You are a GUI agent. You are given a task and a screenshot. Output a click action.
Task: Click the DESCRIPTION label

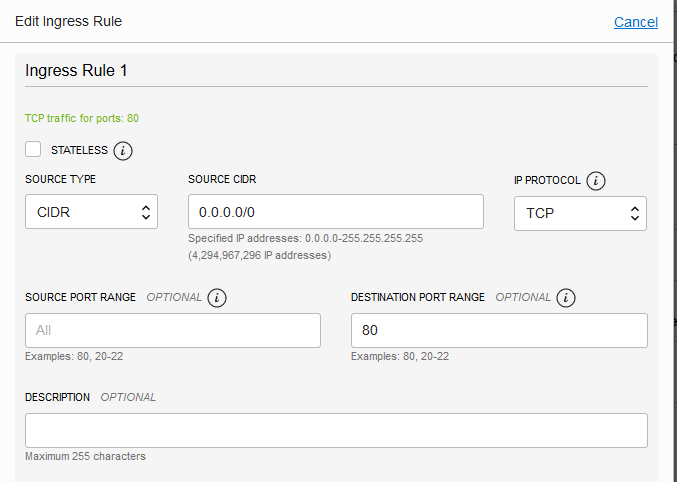(57, 397)
